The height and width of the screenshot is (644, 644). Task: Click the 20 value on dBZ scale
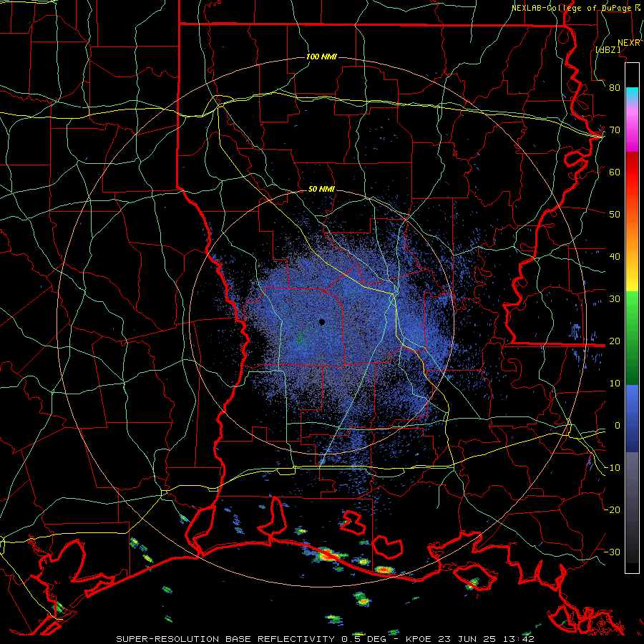pyautogui.click(x=615, y=341)
